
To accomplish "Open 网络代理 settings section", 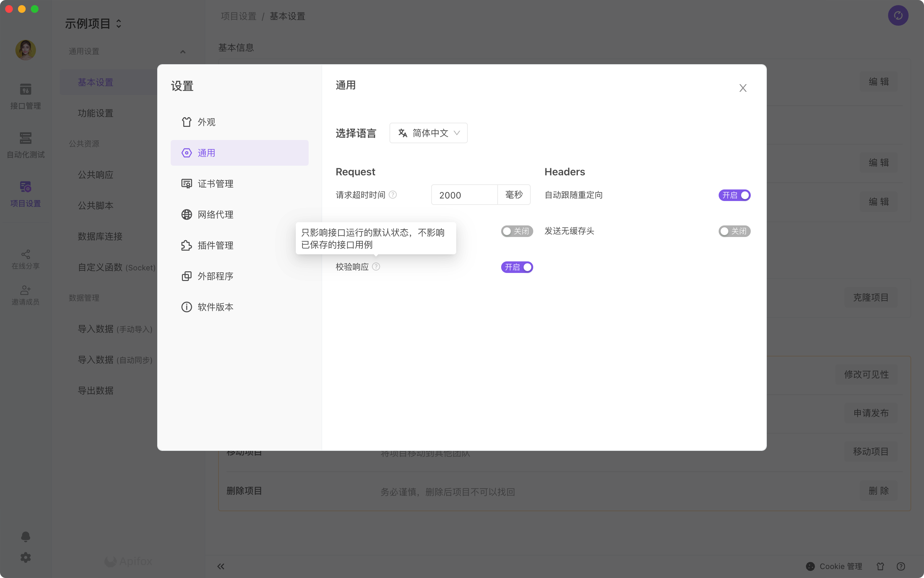I will [239, 215].
